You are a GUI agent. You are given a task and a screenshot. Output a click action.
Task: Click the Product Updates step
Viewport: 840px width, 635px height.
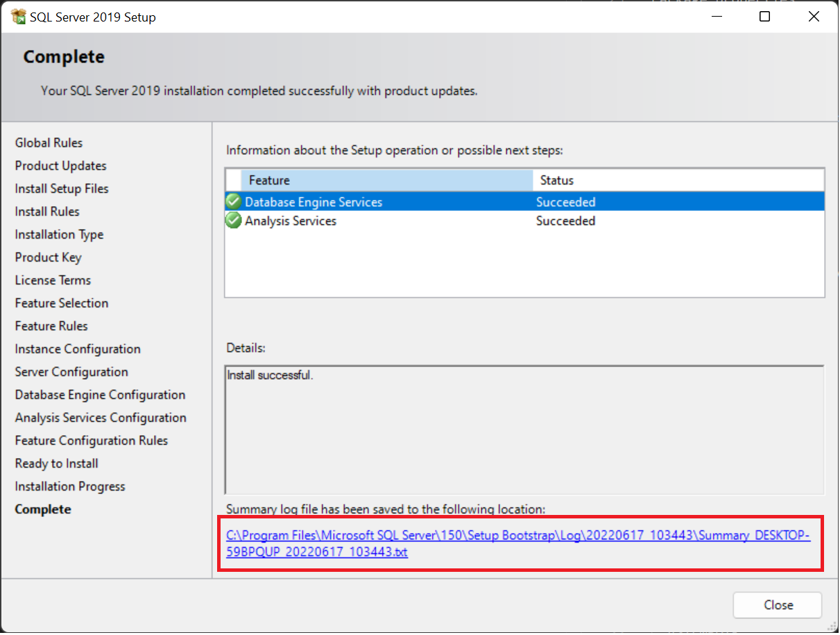(60, 166)
